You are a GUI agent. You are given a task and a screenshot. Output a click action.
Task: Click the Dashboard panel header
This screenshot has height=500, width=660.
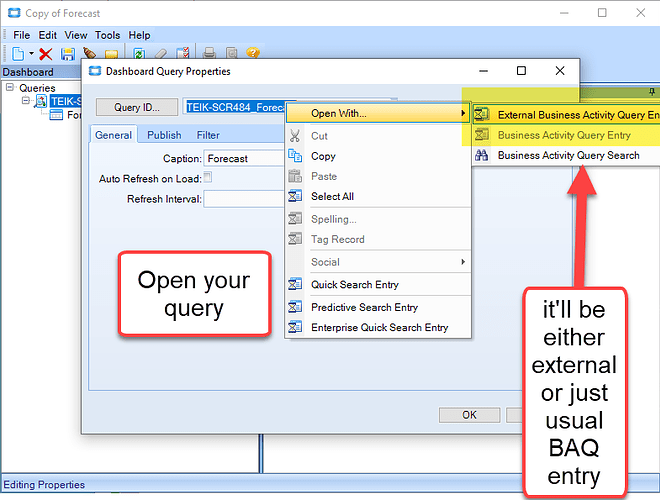click(41, 72)
